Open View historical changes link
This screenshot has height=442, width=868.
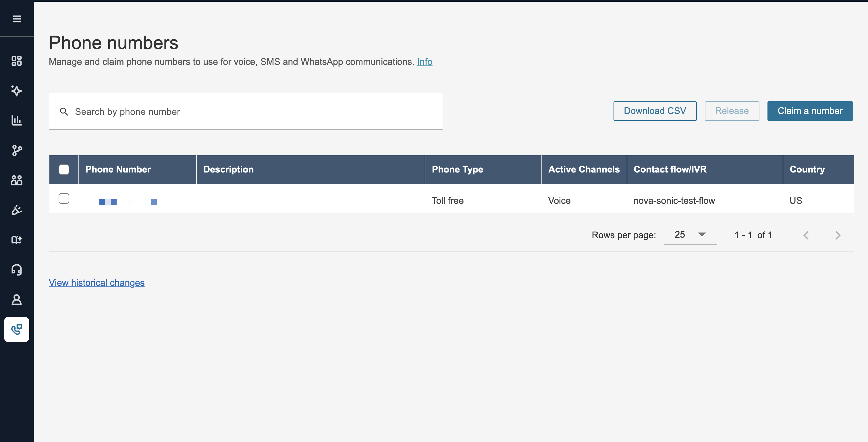tap(97, 283)
